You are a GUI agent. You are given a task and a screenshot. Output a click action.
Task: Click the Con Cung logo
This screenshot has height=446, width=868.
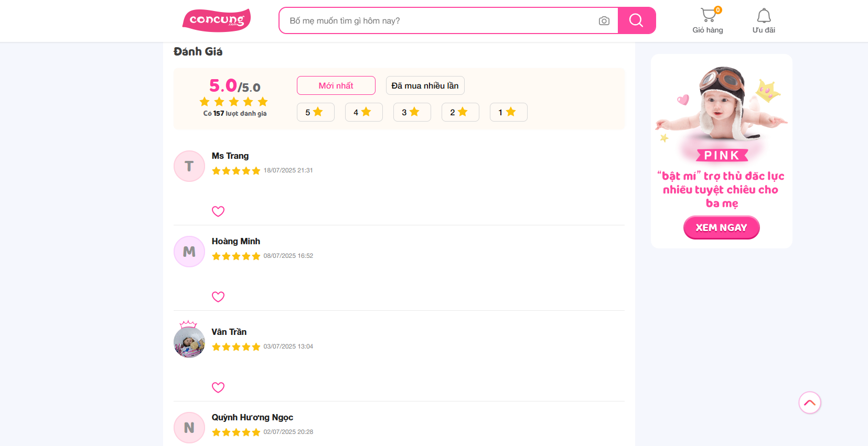coord(216,20)
